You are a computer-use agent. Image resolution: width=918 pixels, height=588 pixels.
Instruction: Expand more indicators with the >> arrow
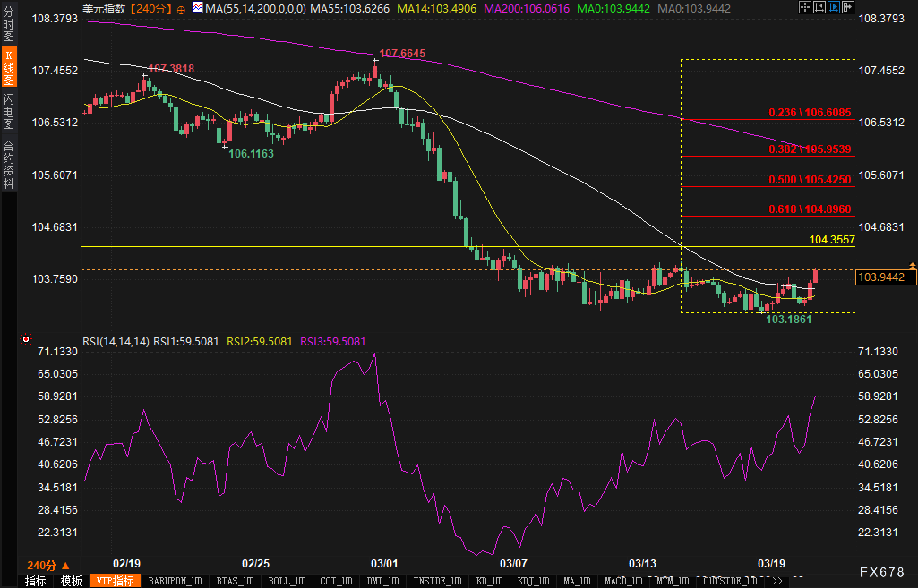[777, 581]
